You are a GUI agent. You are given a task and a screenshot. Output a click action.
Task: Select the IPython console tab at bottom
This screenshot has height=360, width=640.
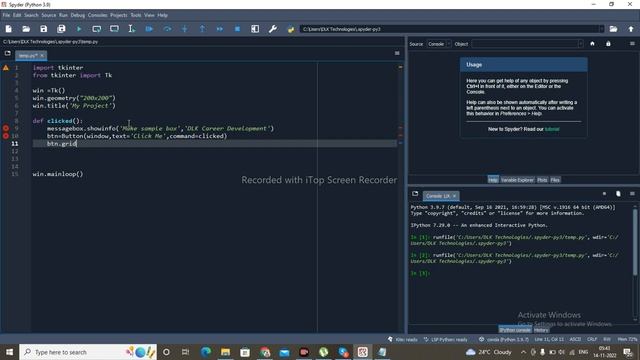[x=515, y=330]
